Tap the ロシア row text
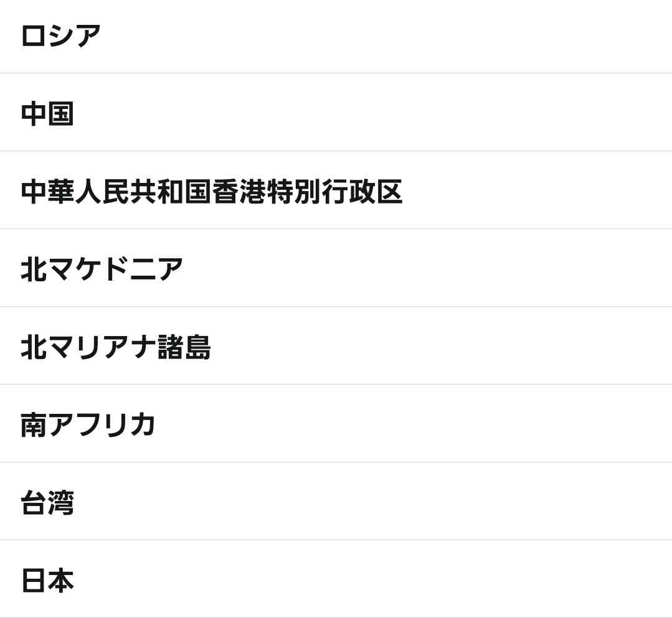Image resolution: width=672 pixels, height=618 pixels. (60, 36)
